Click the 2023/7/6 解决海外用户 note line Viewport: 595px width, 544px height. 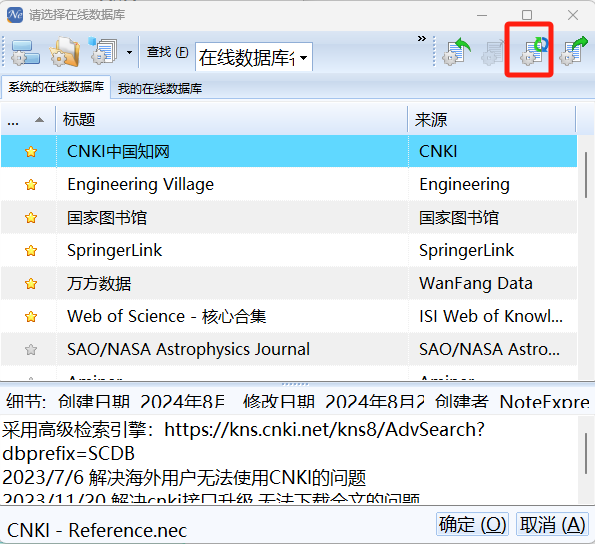tap(184, 478)
